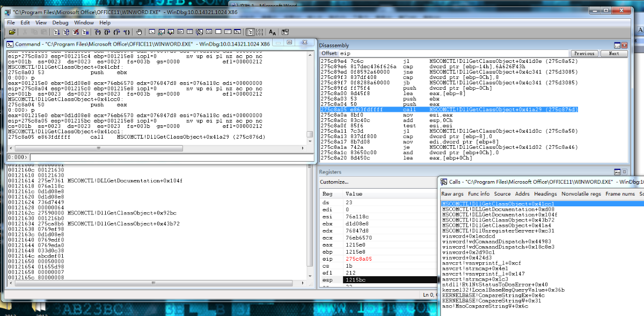644x316 pixels.
Task: Open the View menu
Action: [x=41, y=23]
